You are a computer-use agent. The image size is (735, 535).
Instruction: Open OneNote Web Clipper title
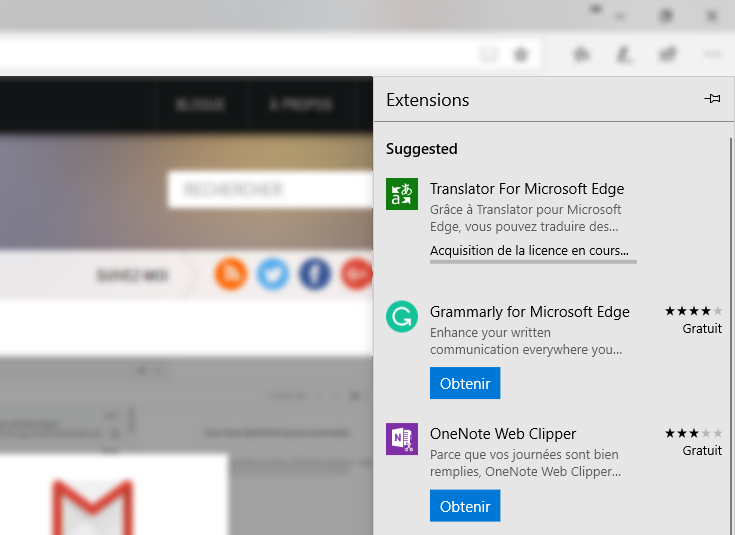click(x=502, y=434)
